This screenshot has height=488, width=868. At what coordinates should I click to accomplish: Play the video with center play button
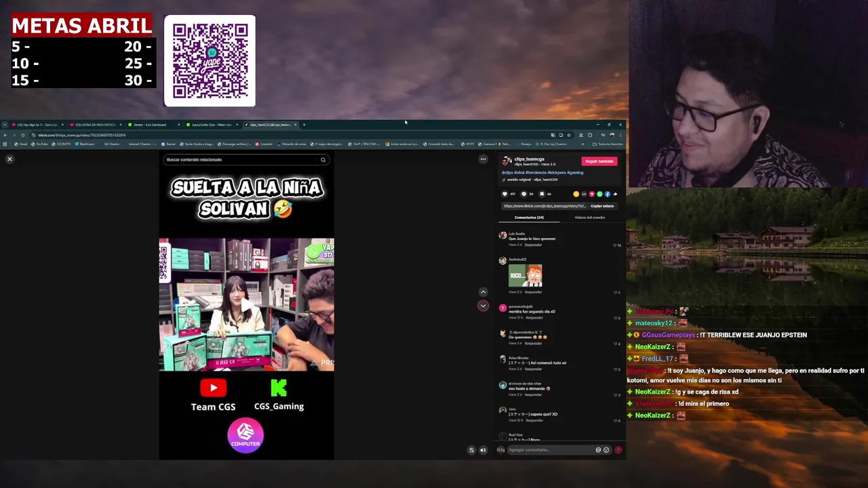point(247,305)
